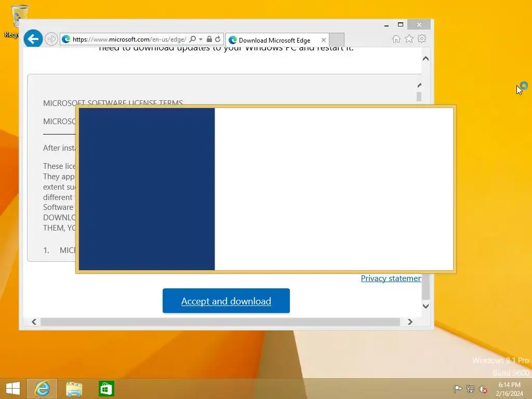Screen dimensions: 532x399
Task: Open the Privacy statement link
Action: tap(391, 278)
